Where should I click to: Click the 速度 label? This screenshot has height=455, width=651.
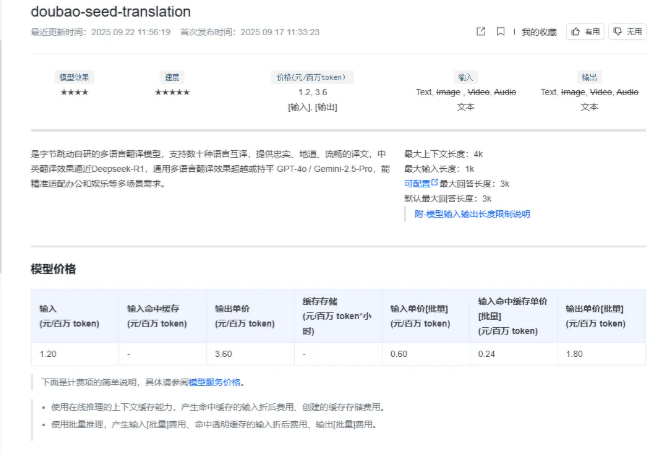(x=172, y=77)
